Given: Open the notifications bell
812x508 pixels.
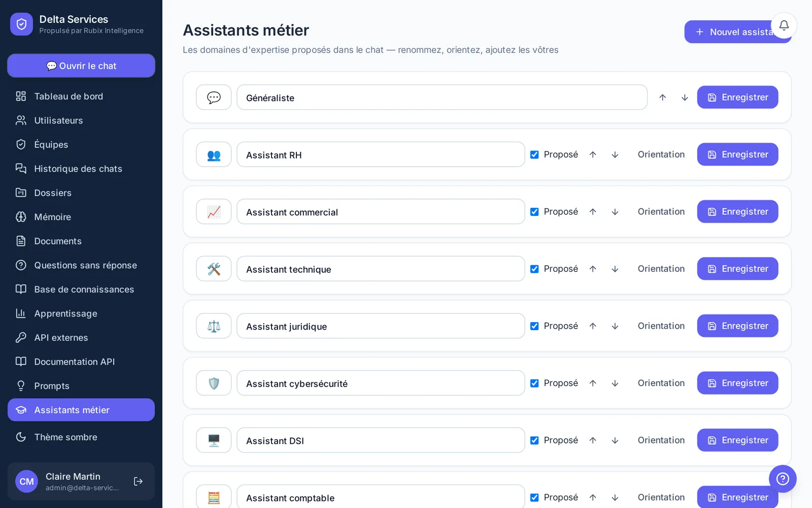Looking at the screenshot, I should click(x=784, y=25).
